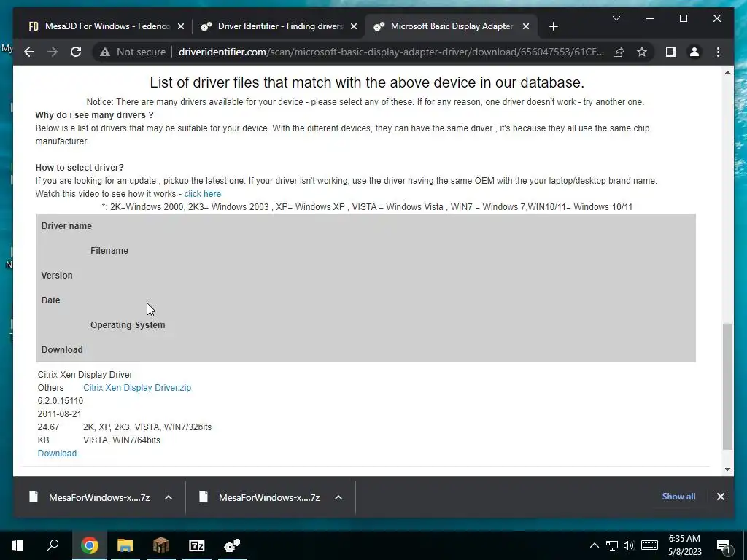Click the 'Filename' column header
Viewport: 747px width, 560px height.
click(x=109, y=251)
